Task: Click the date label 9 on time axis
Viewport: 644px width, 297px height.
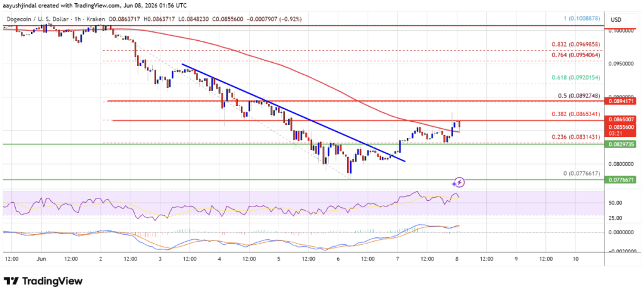Action: pyautogui.click(x=516, y=259)
